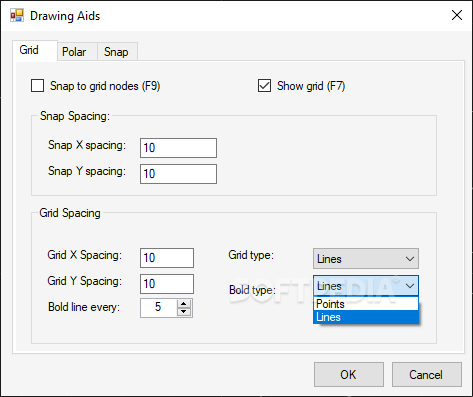
Task: Click the Grid Y Spacing input field
Action: tap(167, 284)
